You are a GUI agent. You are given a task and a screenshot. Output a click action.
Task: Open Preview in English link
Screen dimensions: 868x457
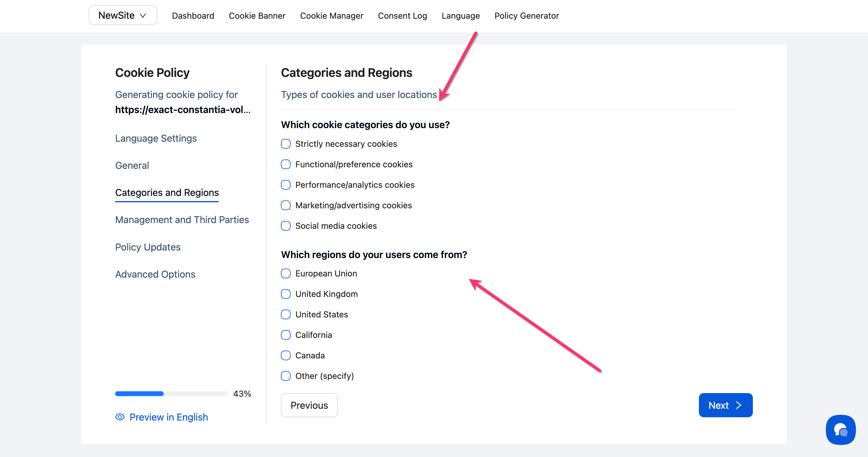(168, 417)
